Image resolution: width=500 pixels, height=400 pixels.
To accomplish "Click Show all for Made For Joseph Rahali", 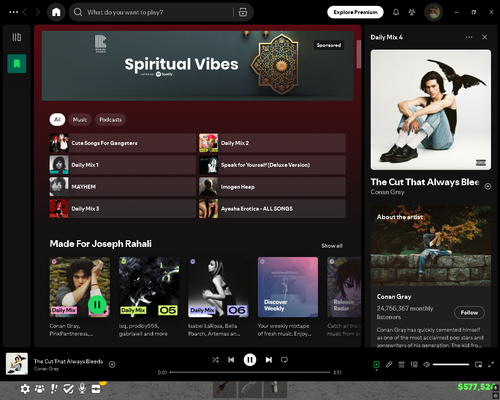I will click(332, 246).
